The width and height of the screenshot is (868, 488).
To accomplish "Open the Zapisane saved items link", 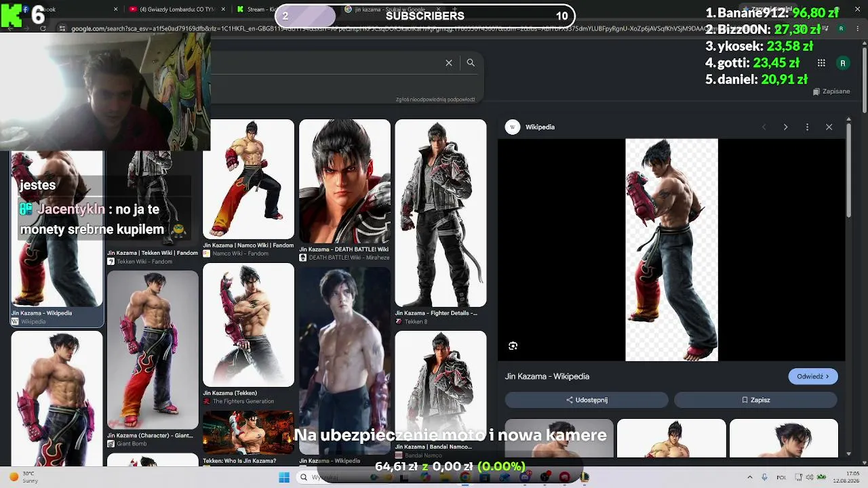I will pos(831,91).
